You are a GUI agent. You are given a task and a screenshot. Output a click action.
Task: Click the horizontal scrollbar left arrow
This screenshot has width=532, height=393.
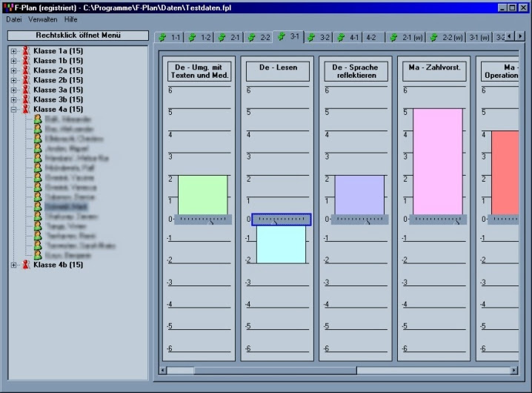point(163,370)
